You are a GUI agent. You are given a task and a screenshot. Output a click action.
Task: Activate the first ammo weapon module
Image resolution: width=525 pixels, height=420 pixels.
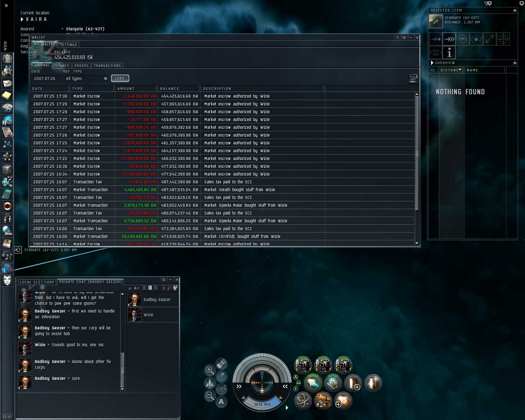click(x=303, y=365)
